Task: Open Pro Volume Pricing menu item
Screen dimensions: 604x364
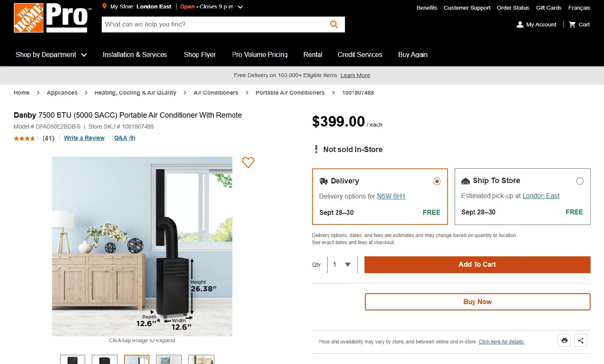Action: coord(260,55)
